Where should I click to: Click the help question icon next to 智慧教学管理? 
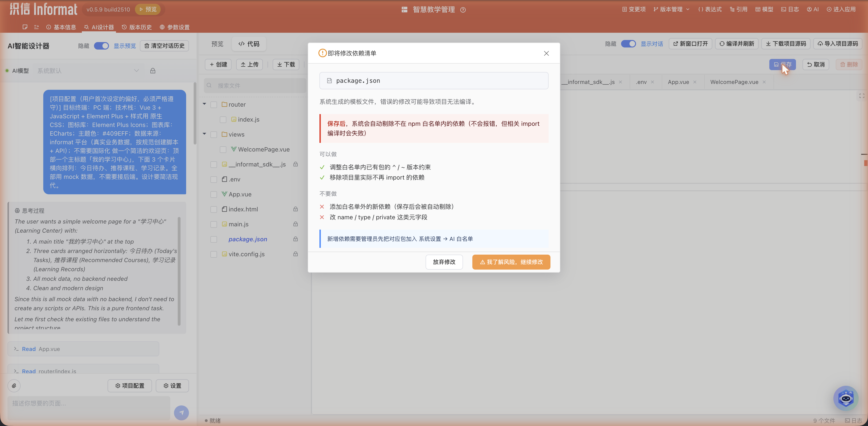tap(463, 10)
